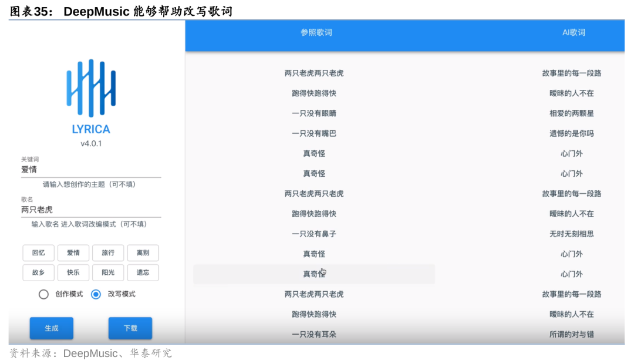Choose the 阳光 theme tag
Screen dimensions: 634x364
tap(108, 272)
